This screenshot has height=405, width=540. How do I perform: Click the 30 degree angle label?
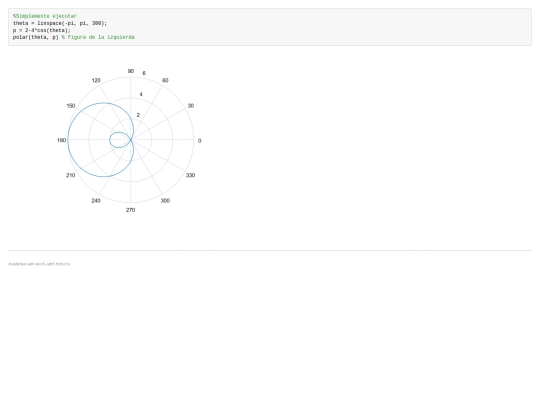click(x=190, y=106)
